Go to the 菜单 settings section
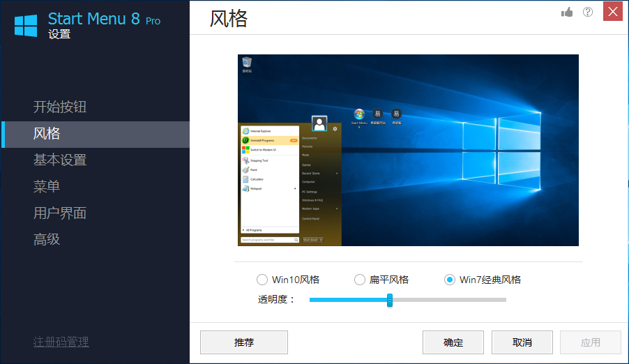The height and width of the screenshot is (364, 629). tap(47, 187)
